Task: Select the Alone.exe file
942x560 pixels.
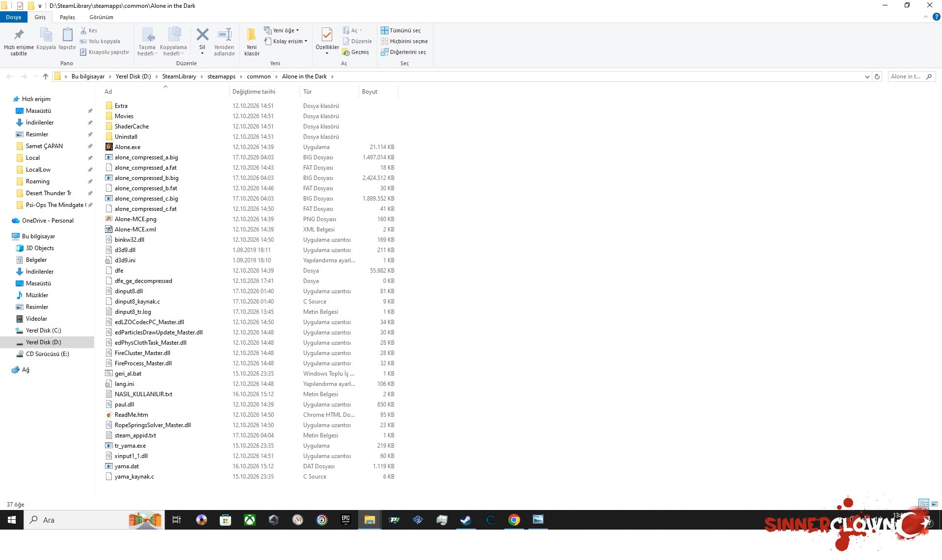Action: [128, 147]
